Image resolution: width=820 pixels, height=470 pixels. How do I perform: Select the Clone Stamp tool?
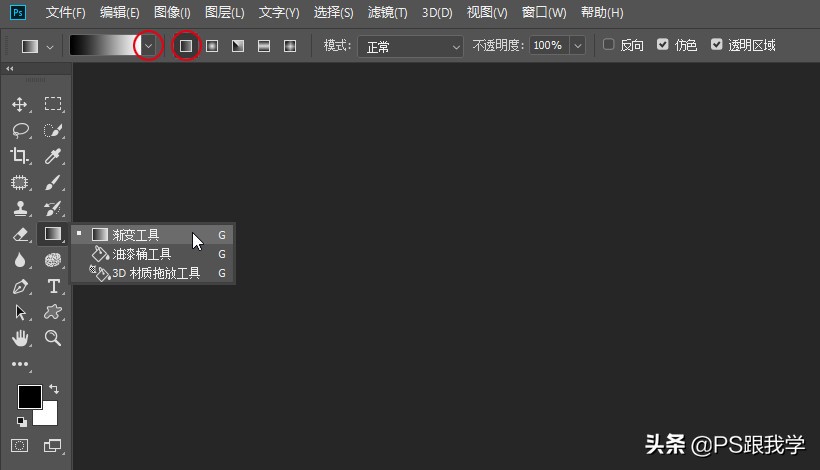(20, 208)
